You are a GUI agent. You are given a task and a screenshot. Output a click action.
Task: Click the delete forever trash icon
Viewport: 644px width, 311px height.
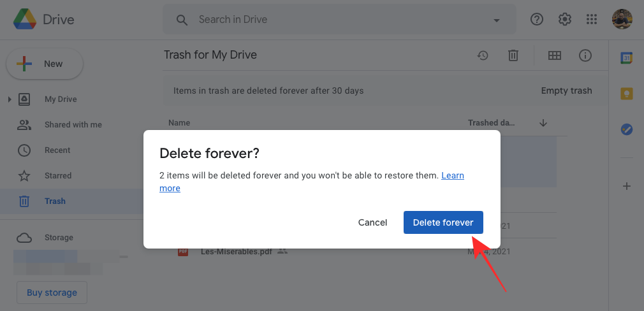tap(513, 55)
